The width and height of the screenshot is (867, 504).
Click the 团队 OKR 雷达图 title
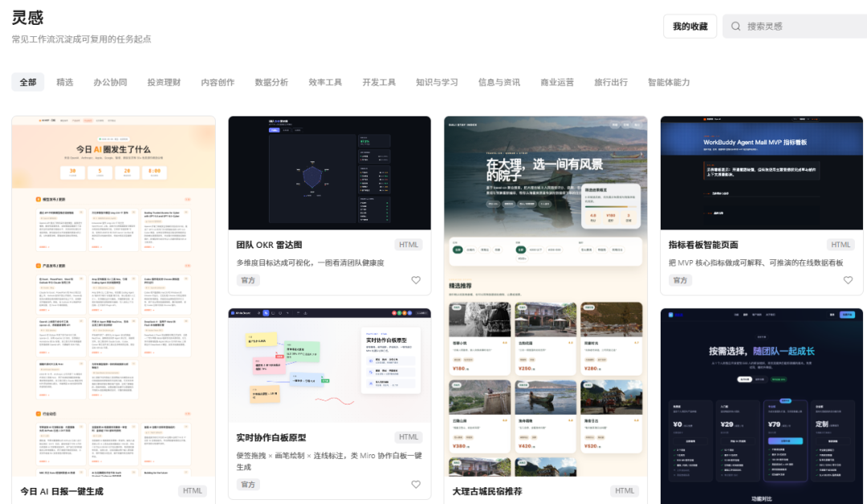269,245
